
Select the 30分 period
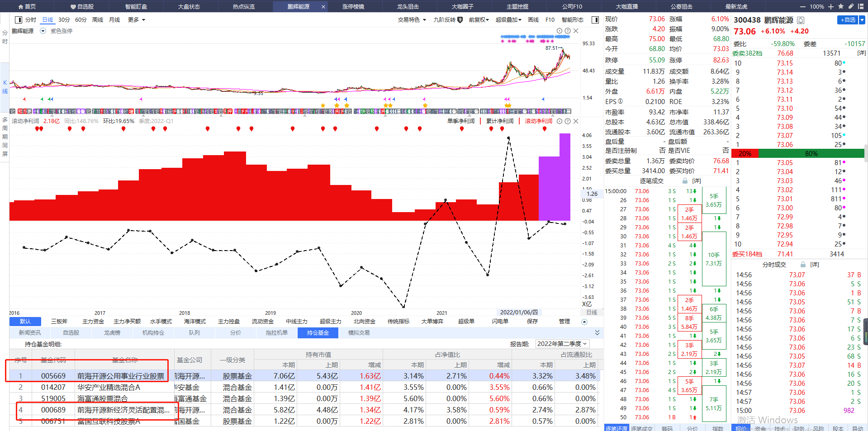(x=64, y=19)
